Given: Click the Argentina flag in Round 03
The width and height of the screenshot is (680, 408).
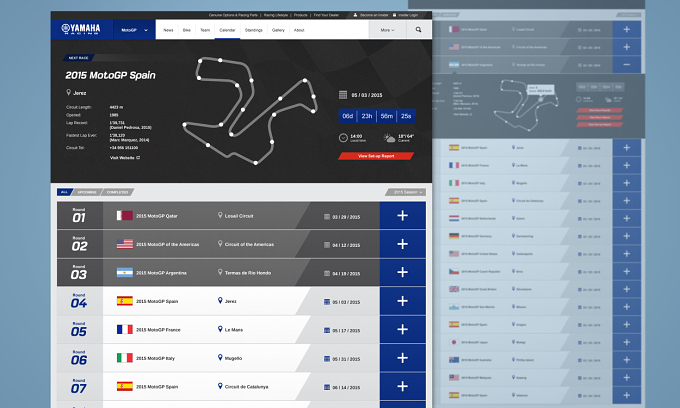Looking at the screenshot, I should coord(124,272).
